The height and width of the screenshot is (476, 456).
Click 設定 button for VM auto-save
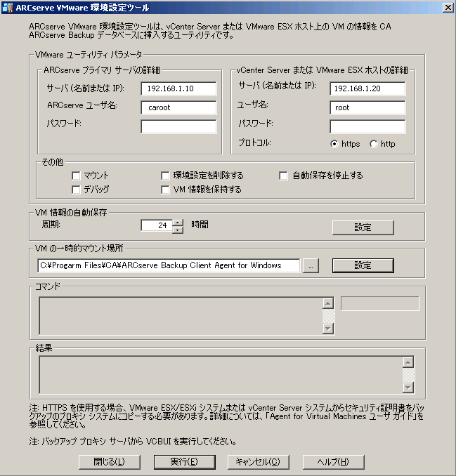tap(363, 227)
